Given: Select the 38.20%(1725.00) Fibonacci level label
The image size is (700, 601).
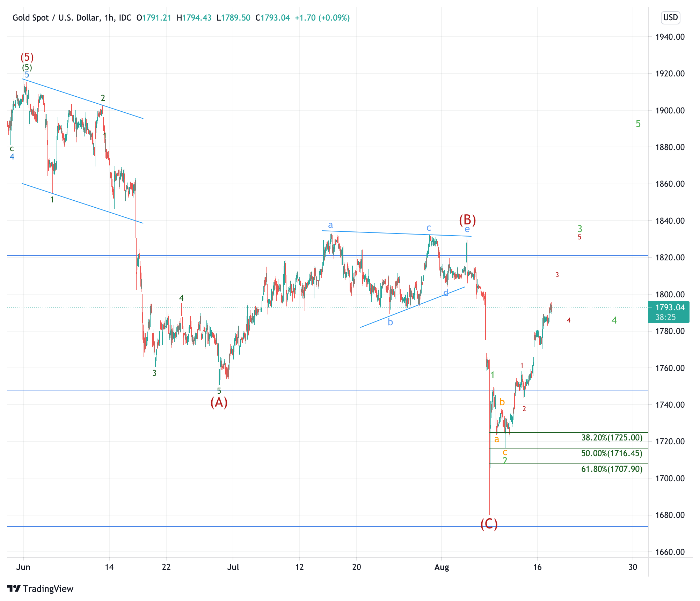Looking at the screenshot, I should [612, 438].
